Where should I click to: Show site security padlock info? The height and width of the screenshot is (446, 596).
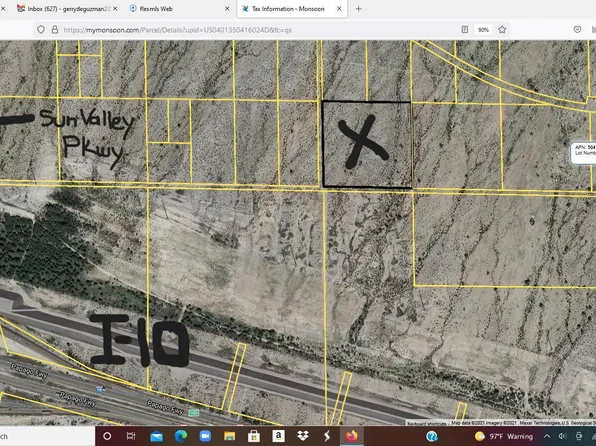pos(55,30)
